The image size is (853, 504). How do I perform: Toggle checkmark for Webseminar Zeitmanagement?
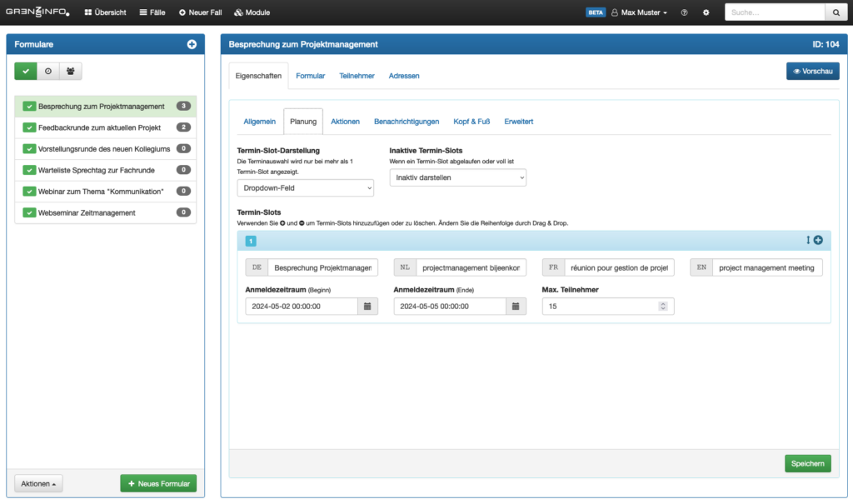pos(29,213)
